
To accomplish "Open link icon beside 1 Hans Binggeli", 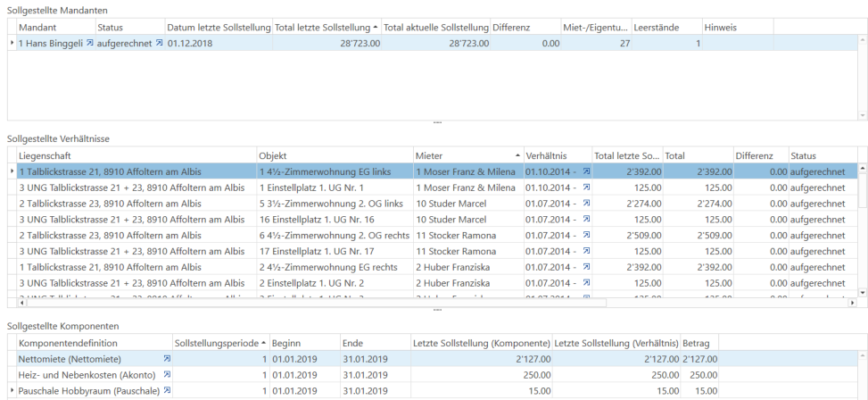I will (x=90, y=43).
